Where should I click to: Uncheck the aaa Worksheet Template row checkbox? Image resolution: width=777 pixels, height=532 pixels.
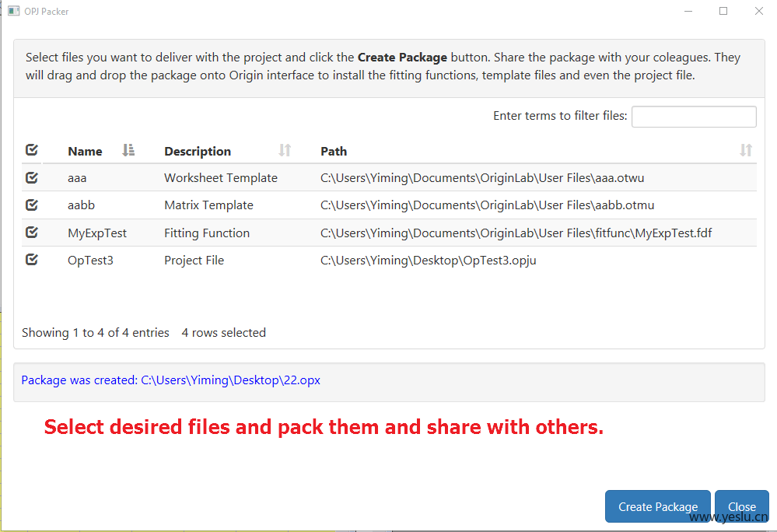[32, 177]
